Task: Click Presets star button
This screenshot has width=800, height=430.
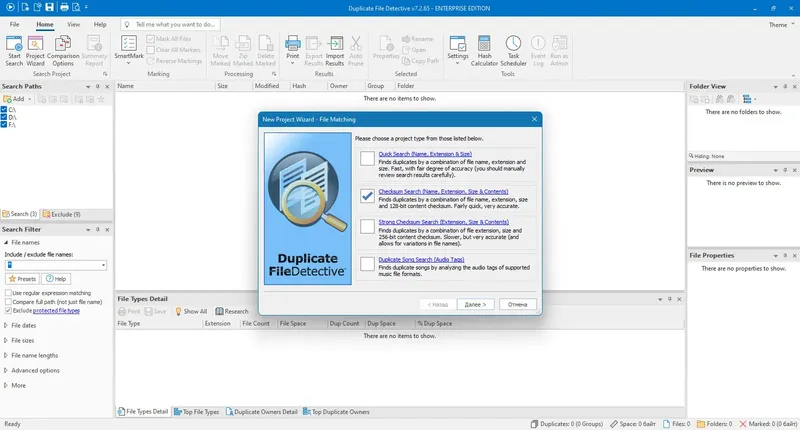Action: pyautogui.click(x=22, y=279)
